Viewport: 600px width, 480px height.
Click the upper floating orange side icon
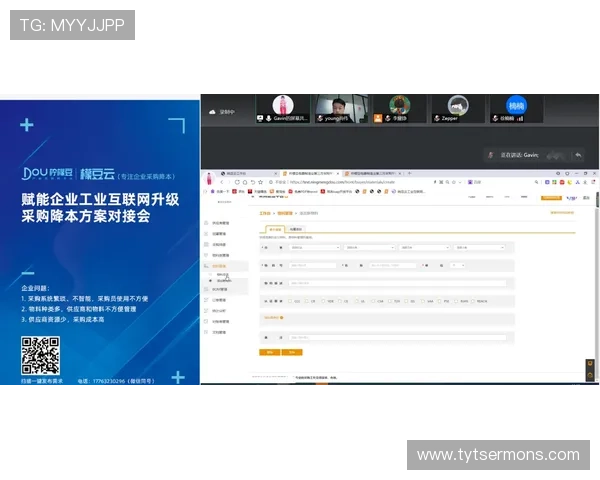590,364
